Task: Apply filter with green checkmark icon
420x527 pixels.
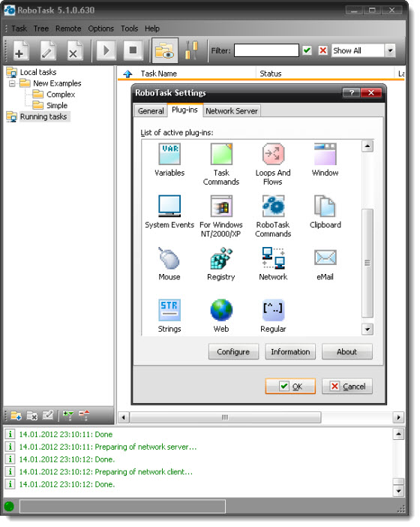Action: (307, 50)
